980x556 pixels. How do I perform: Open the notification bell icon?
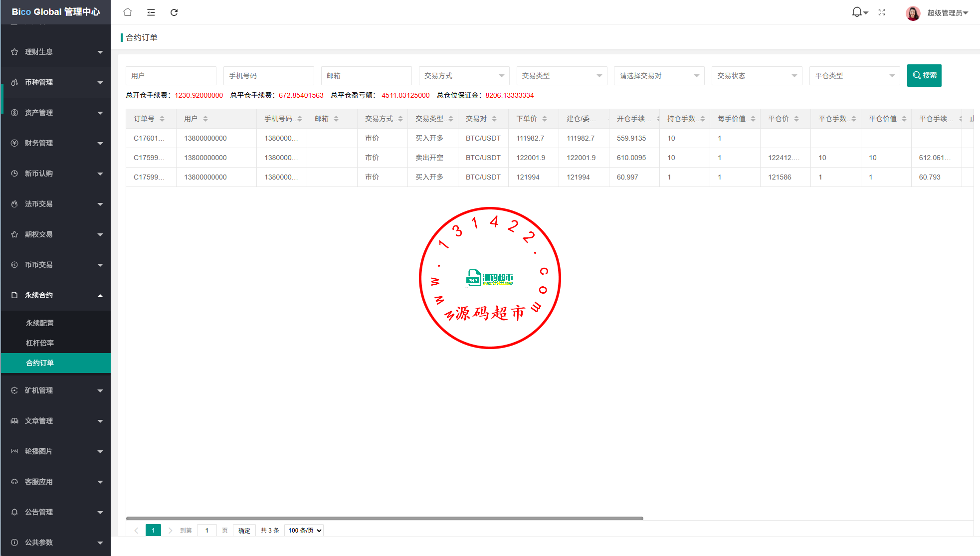click(857, 12)
